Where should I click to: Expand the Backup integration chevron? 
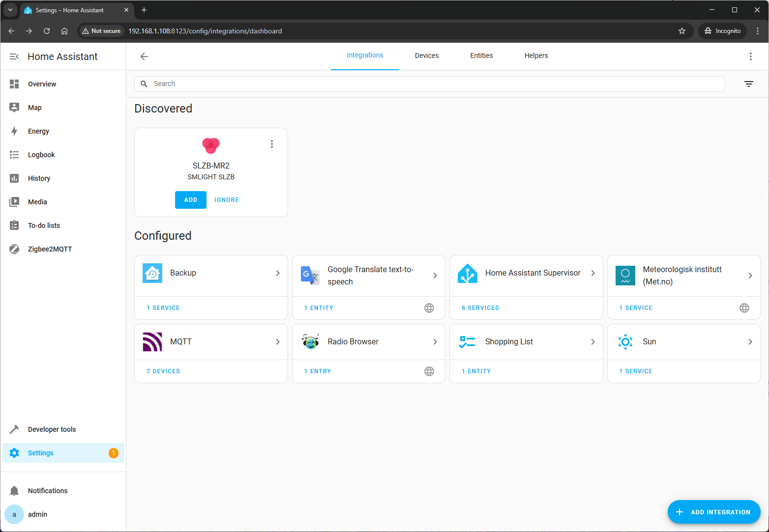point(278,273)
